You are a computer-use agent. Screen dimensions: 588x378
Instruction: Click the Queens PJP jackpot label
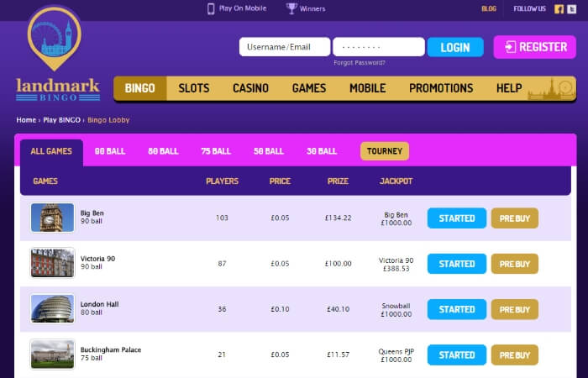tap(396, 352)
